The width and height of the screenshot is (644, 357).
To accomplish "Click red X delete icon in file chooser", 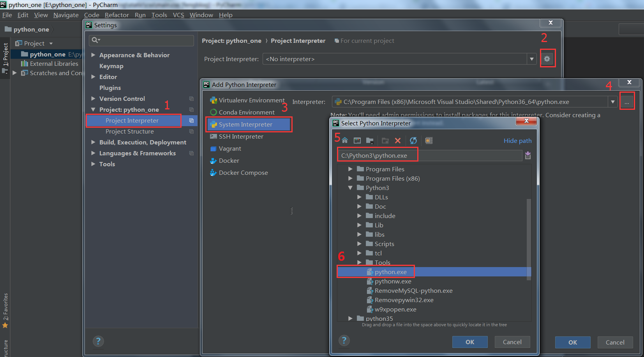I will [x=398, y=141].
